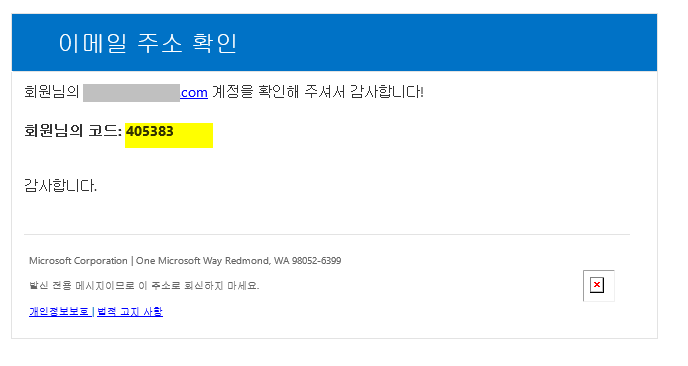
Task: Select the verification code 405383
Action: [150, 131]
